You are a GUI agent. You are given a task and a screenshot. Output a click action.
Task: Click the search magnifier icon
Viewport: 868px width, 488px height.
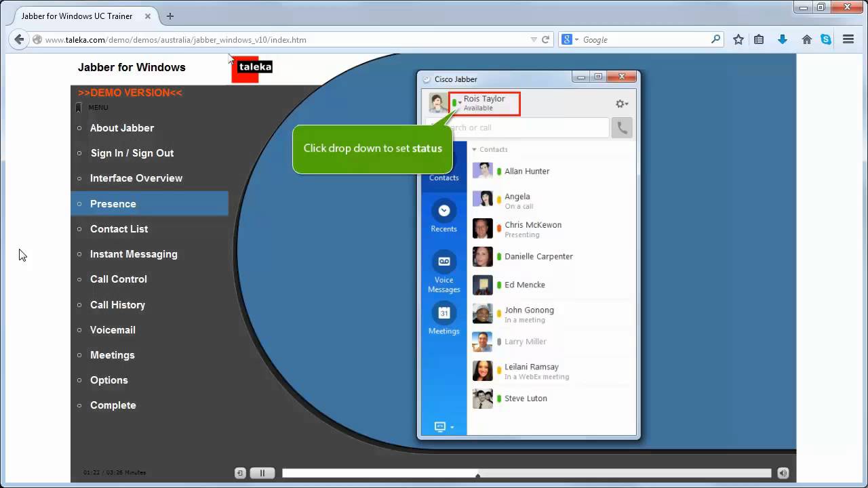[x=715, y=39]
